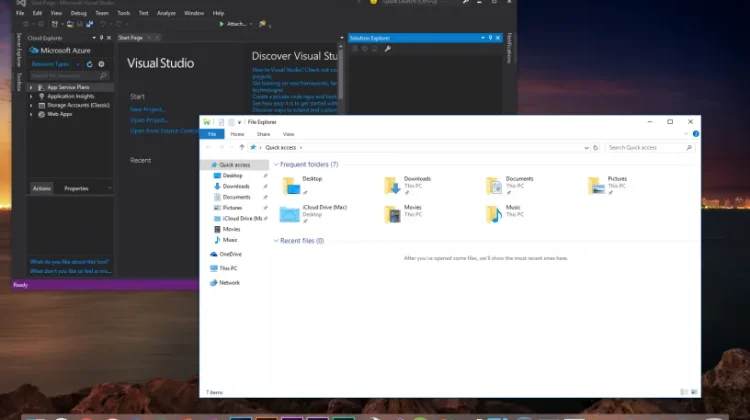Screen dimensions: 750x420
Task: Open Server Explorer side tab
Action: (x=19, y=50)
